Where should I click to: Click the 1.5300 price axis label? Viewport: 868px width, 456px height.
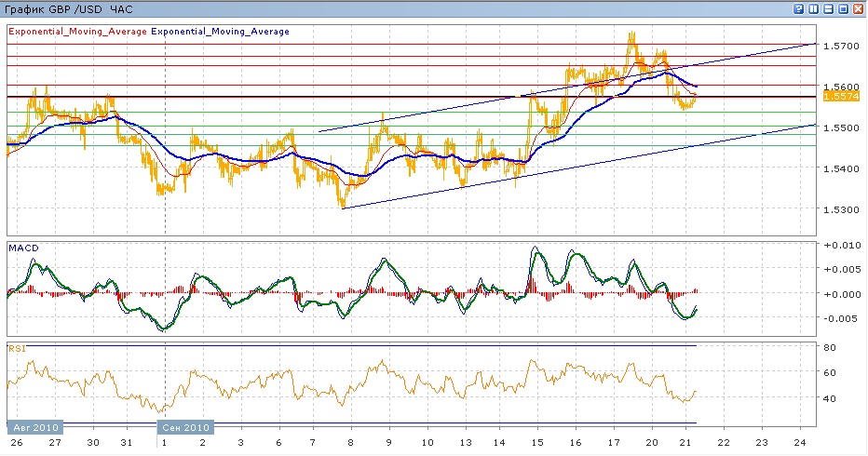click(840, 208)
